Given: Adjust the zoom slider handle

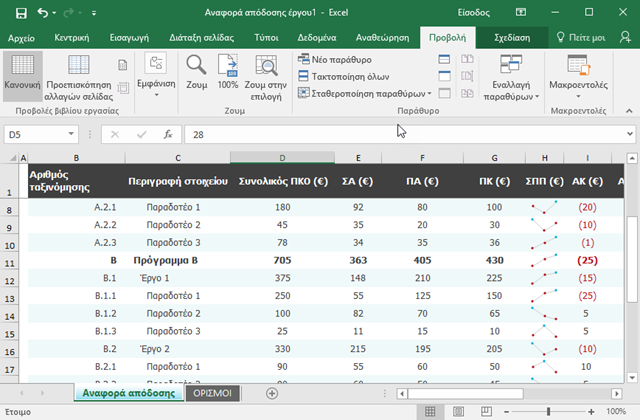Looking at the screenshot, I should pos(548,411).
